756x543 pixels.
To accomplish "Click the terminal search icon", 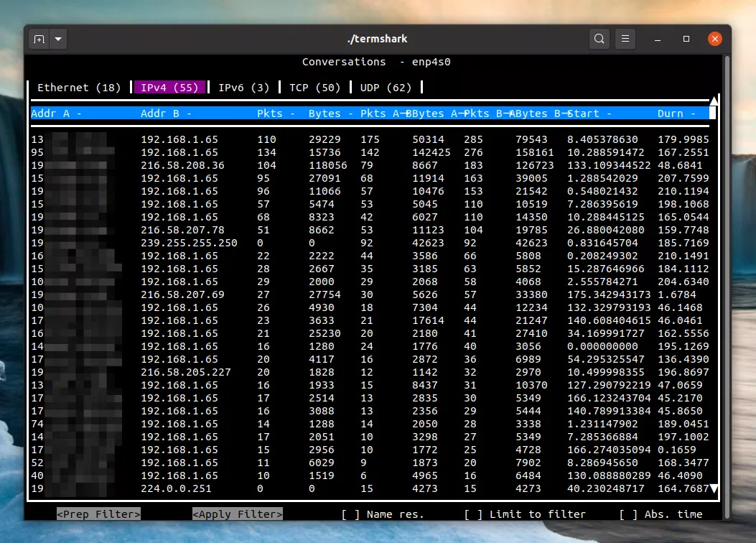I will [x=599, y=39].
